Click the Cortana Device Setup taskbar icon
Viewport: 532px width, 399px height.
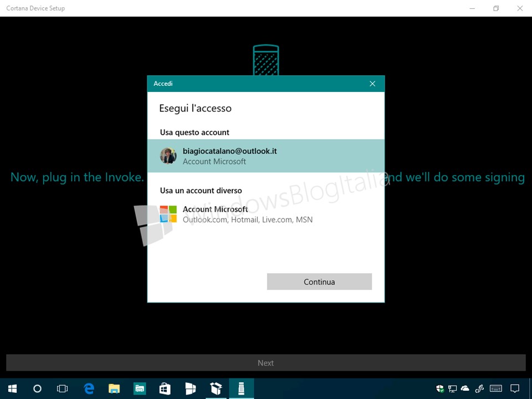click(x=241, y=388)
